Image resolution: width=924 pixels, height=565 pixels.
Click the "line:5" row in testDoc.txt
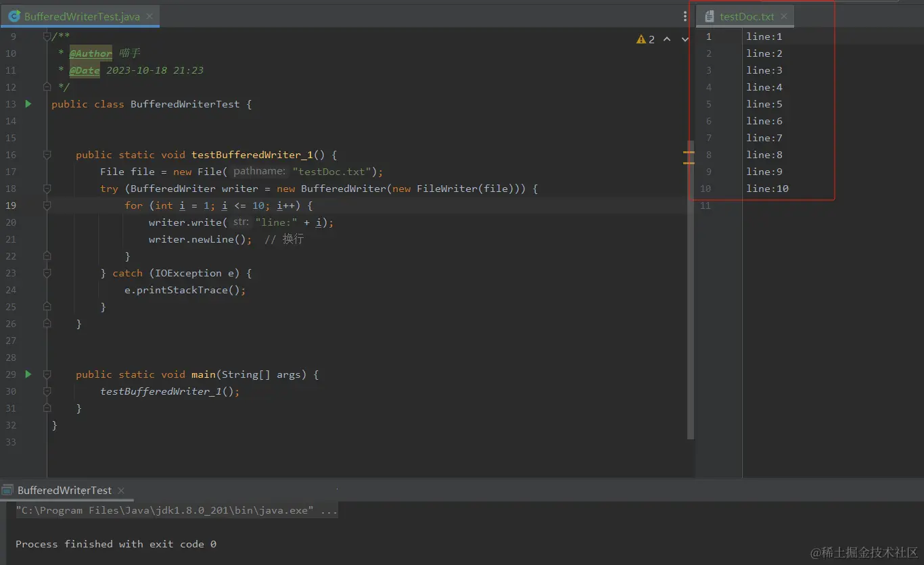pyautogui.click(x=764, y=104)
